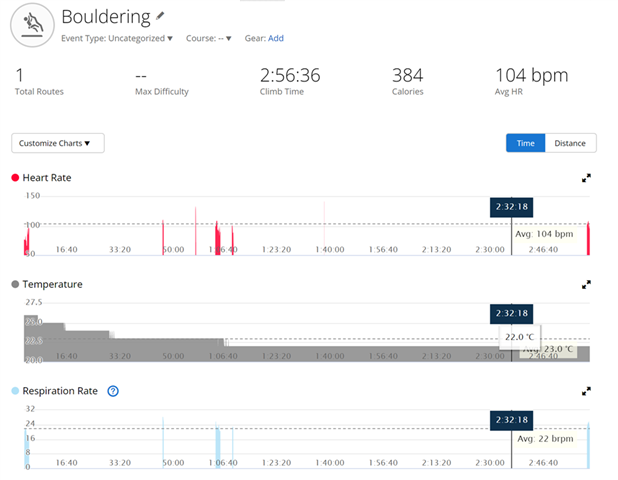The height and width of the screenshot is (480, 618).
Task: Click the gray Temperature legend dot
Action: [15, 285]
